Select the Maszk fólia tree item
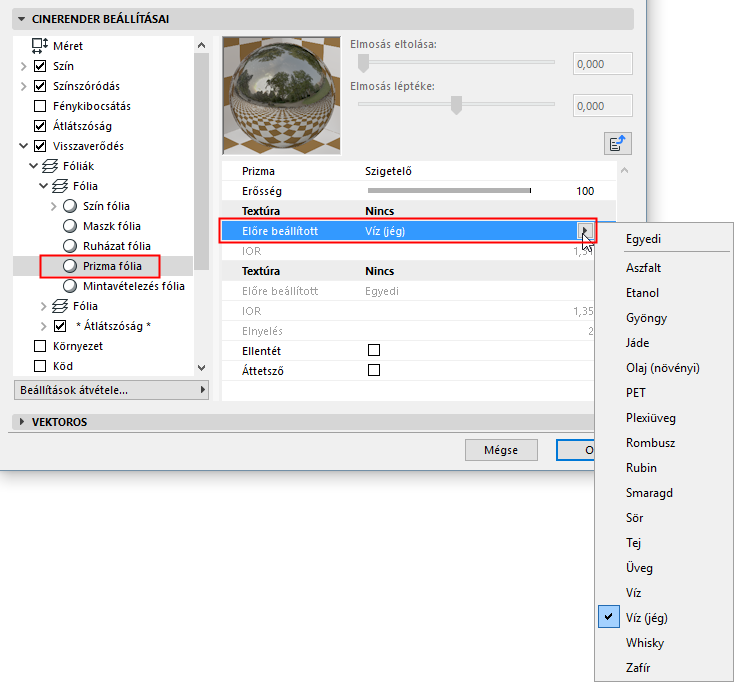 (112, 226)
